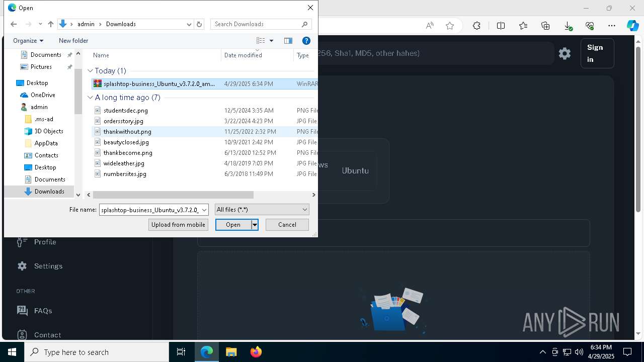
Task: Open Edge Collections icon
Action: click(x=545, y=26)
